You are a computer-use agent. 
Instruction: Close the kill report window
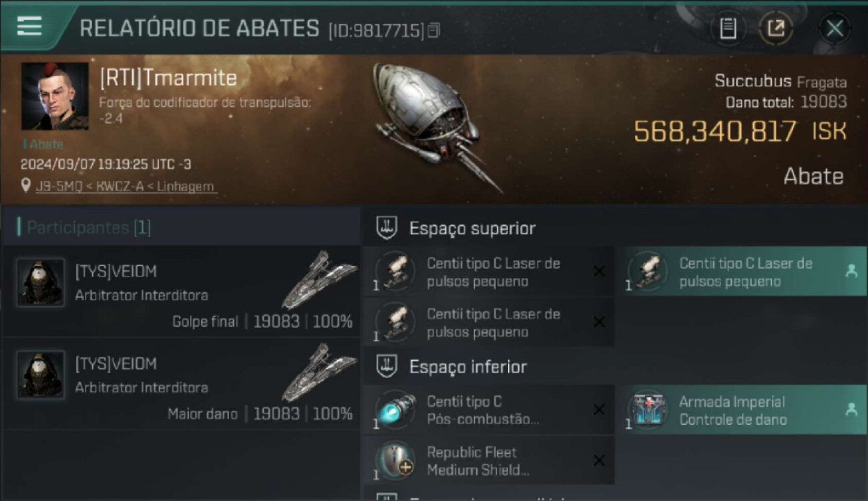[835, 29]
